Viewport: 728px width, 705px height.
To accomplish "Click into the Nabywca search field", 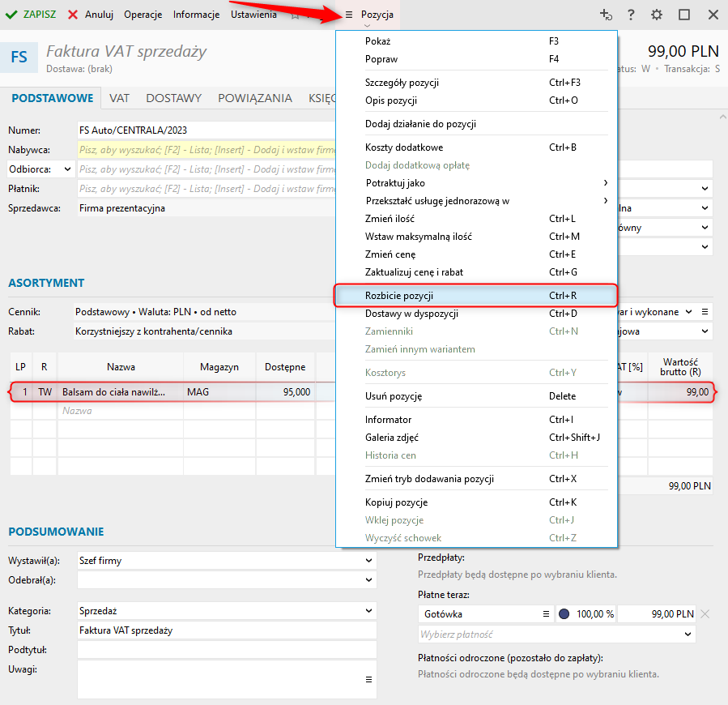I will tap(206, 150).
